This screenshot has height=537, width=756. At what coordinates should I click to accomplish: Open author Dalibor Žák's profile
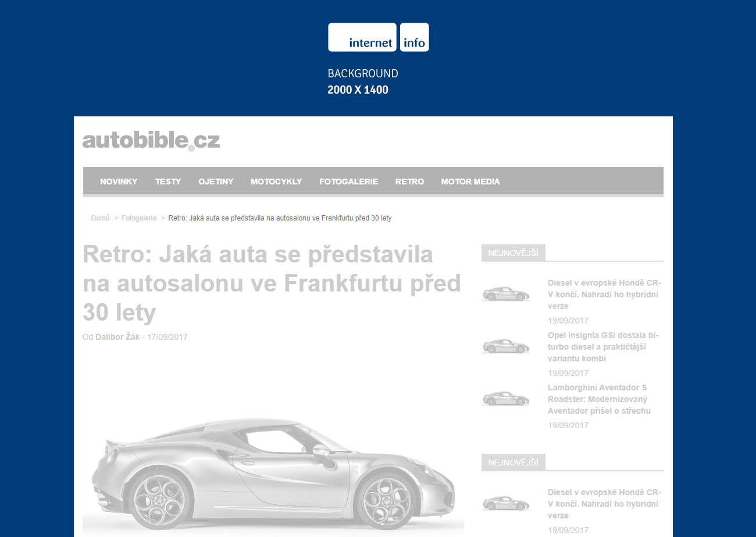coord(117,337)
